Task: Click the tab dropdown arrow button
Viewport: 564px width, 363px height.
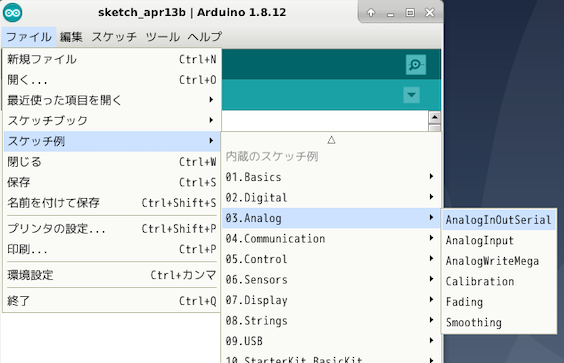Action: 411,95
